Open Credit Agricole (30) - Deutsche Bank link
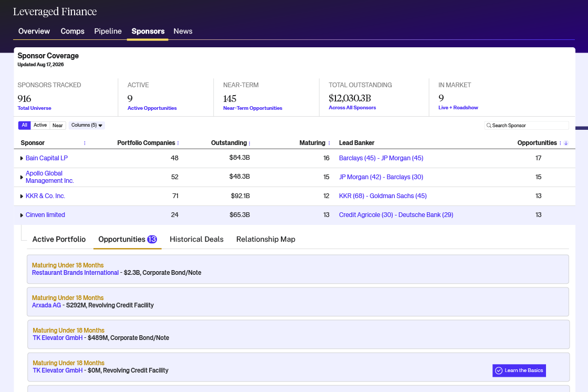This screenshot has height=392, width=588. (x=396, y=215)
